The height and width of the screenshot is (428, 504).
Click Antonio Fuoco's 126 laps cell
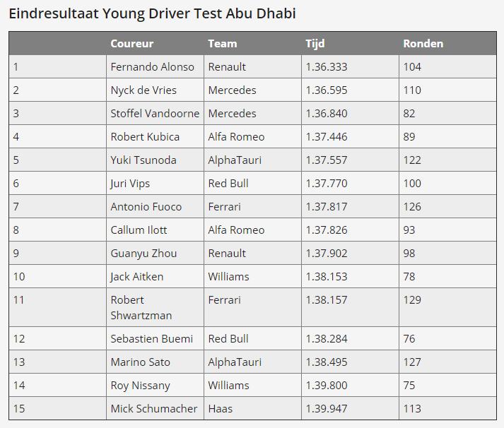coord(447,206)
